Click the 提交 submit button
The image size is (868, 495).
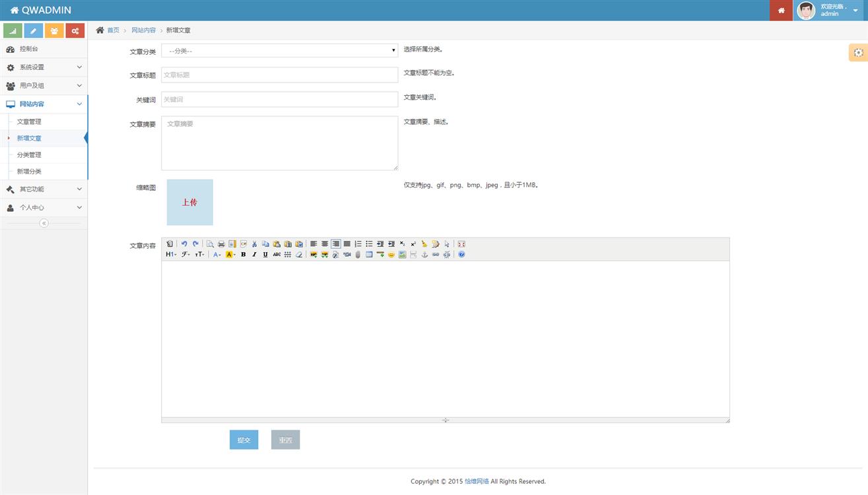tap(244, 440)
